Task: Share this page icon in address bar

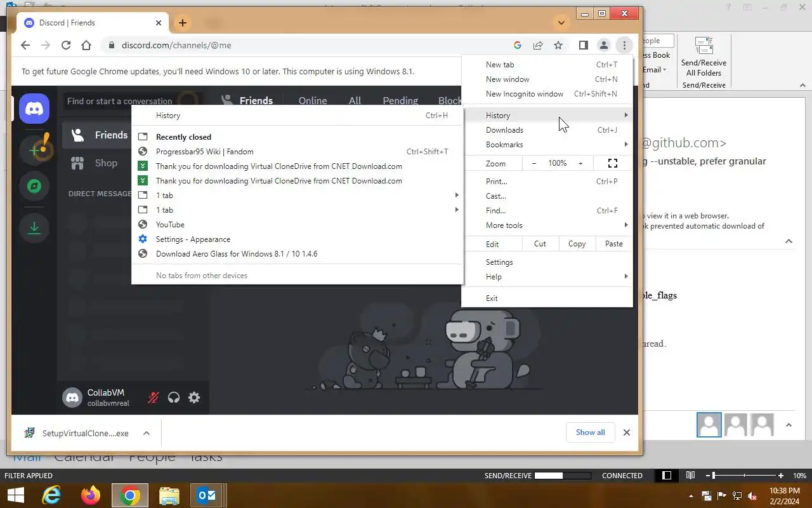Action: point(538,45)
